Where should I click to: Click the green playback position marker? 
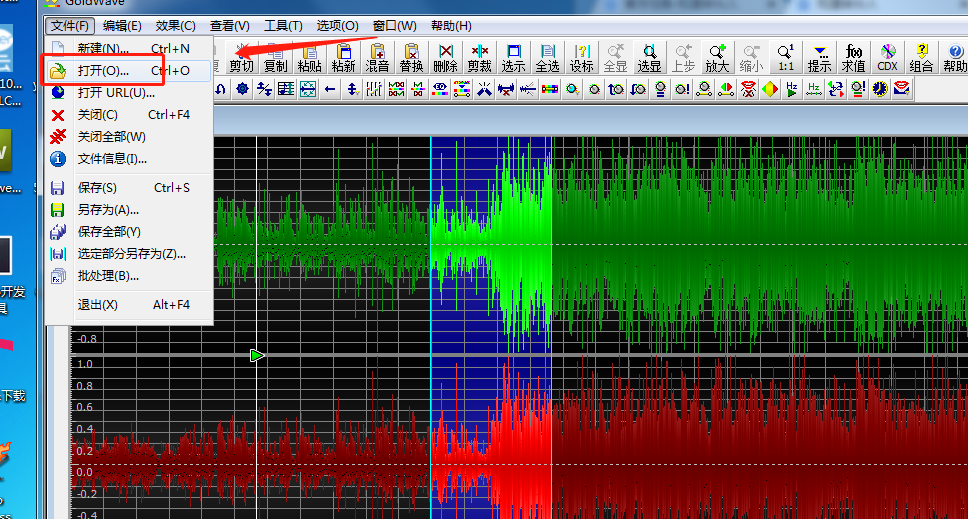pos(257,355)
